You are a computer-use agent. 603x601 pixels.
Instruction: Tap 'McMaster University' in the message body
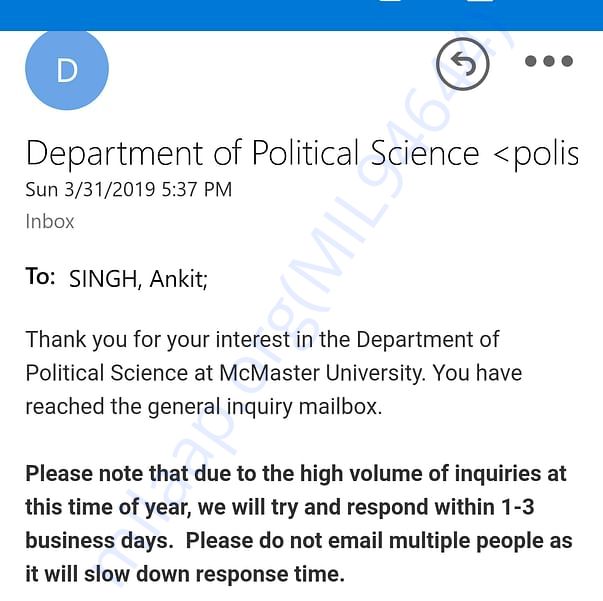(322, 373)
